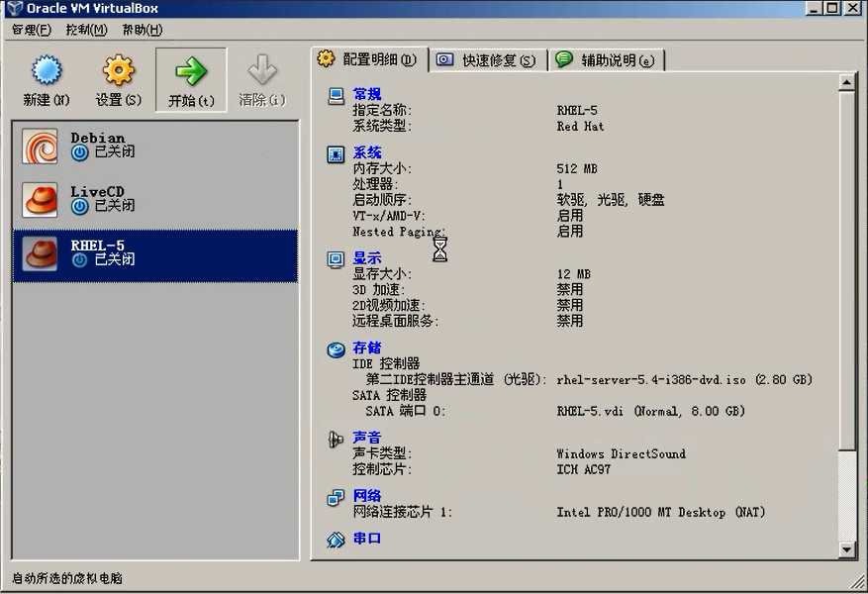Click the details tab gear icon
The image size is (868, 594).
pos(326,58)
